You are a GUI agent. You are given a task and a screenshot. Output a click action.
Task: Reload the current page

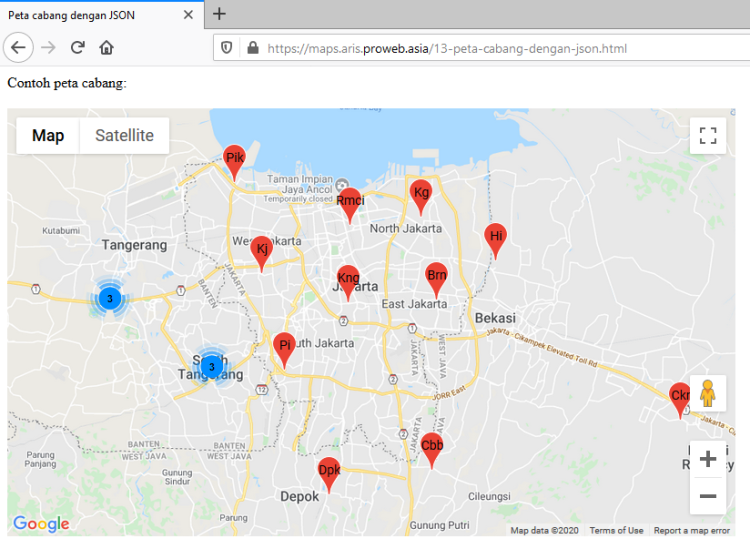point(77,47)
